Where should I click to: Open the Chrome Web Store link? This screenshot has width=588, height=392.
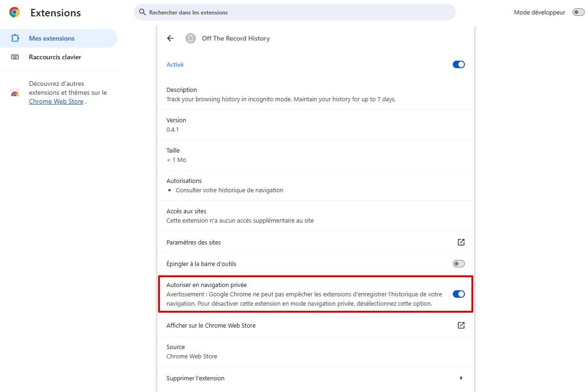(x=56, y=101)
